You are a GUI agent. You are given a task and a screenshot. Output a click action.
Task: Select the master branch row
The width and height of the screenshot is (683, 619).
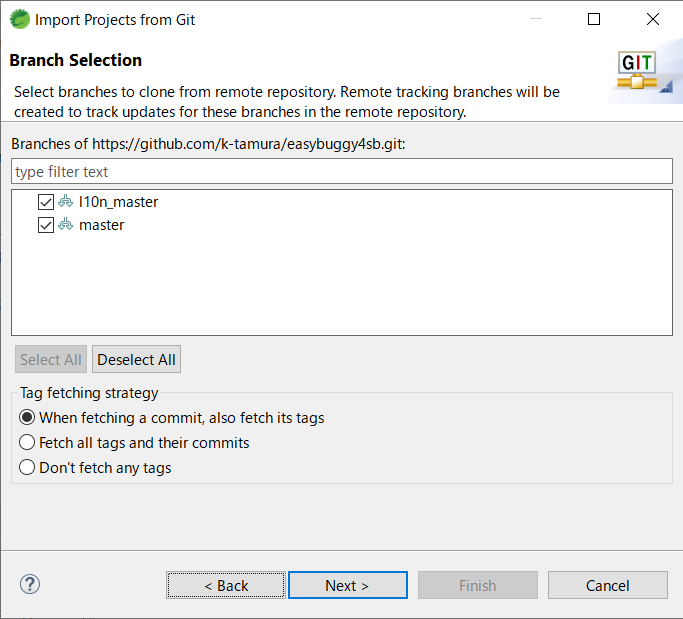102,225
